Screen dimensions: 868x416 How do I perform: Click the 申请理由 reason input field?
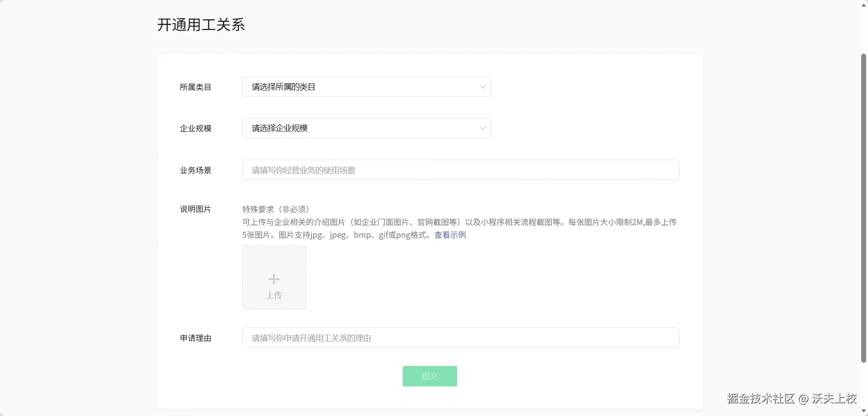(x=460, y=337)
